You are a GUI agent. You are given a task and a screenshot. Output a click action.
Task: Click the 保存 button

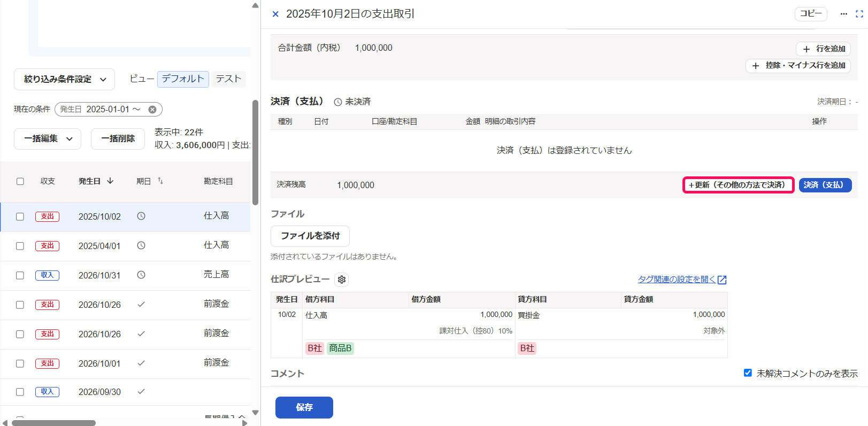click(304, 407)
